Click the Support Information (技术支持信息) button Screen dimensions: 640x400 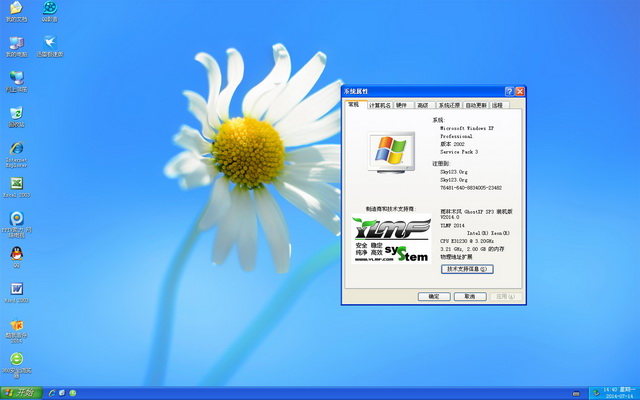[467, 269]
